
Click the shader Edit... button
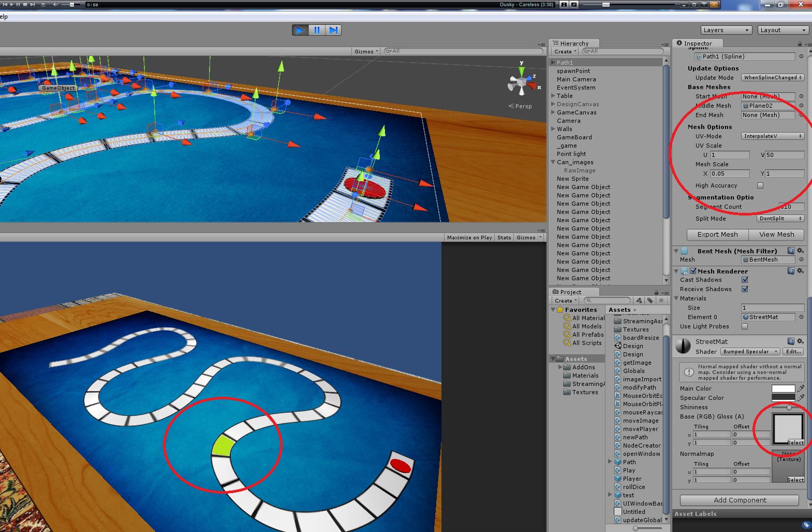coord(793,352)
